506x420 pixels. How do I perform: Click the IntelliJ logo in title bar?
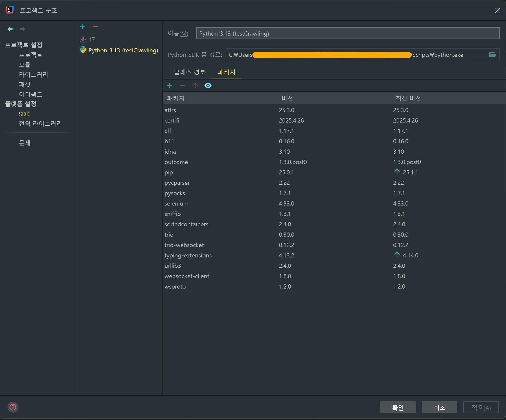point(10,10)
